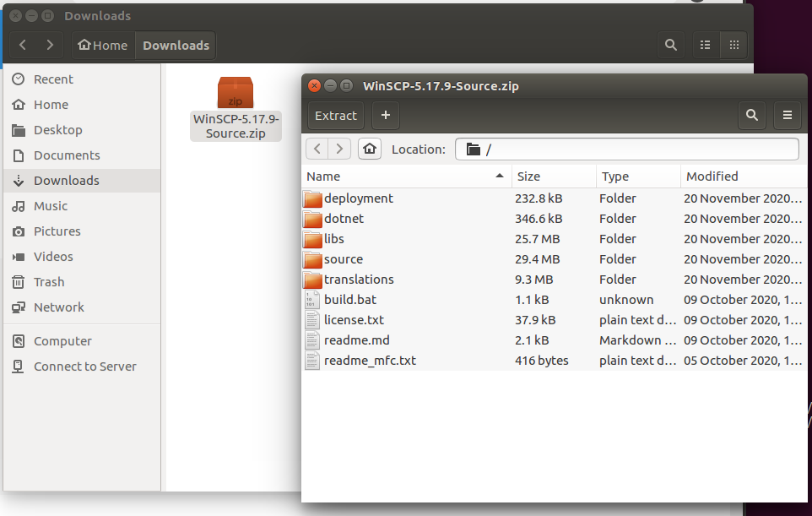Select the license.txt file
The height and width of the screenshot is (516, 812).
554,320
